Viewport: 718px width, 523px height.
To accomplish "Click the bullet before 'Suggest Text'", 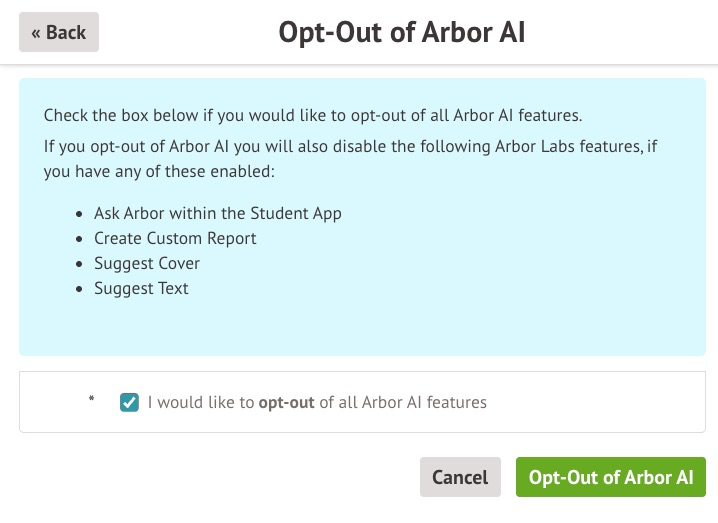I will tap(80, 289).
